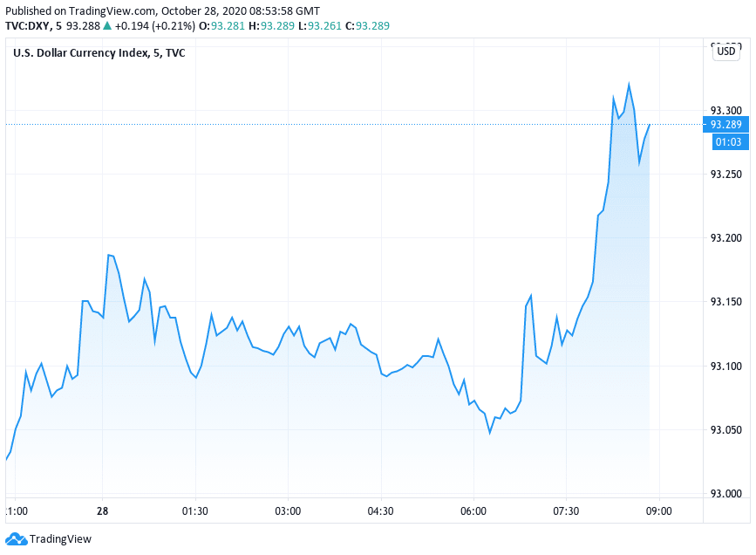
Task: Click the 93.150 price scale label
Action: click(x=725, y=302)
